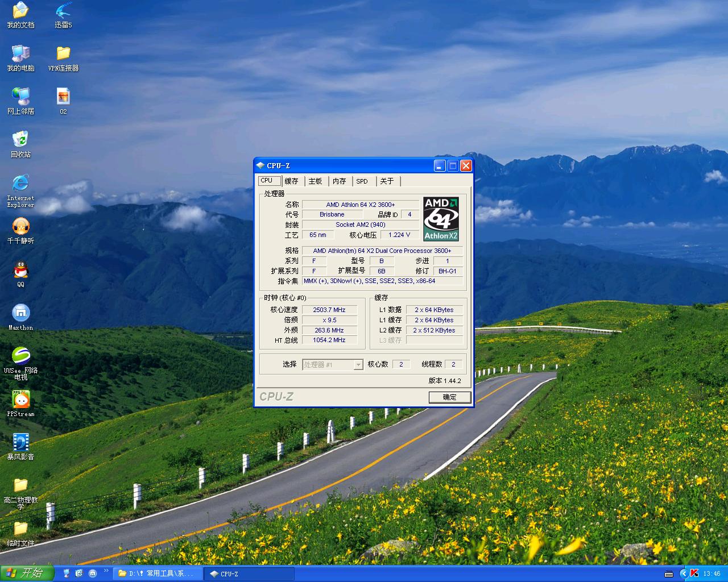
Task: Click the 确定 button
Action: click(449, 397)
